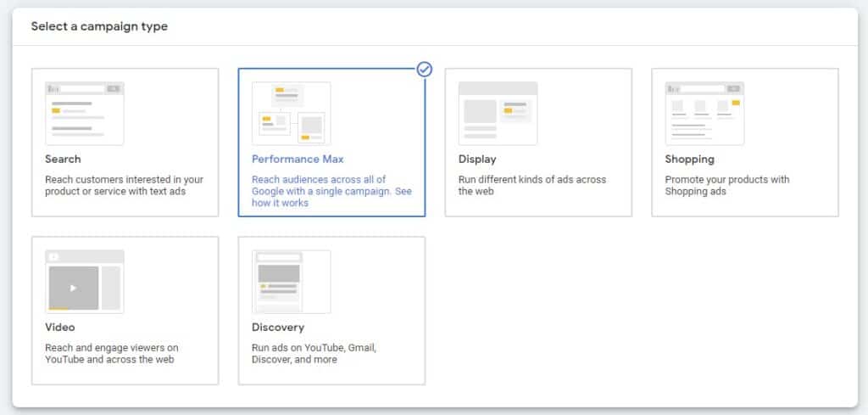Click the Video campaign illustration icon
This screenshot has width=868, height=415.
pyautogui.click(x=85, y=282)
